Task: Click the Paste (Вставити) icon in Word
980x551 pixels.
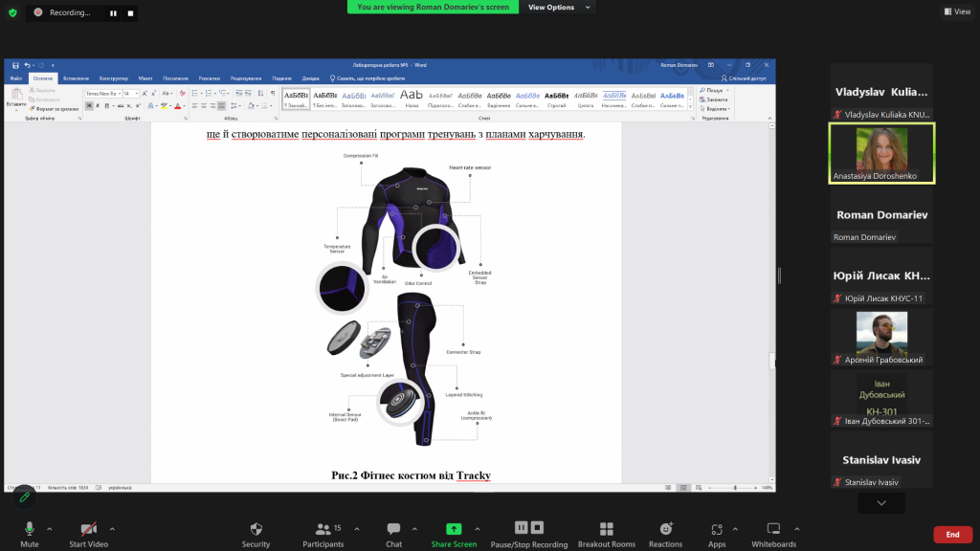Action: coord(16,95)
